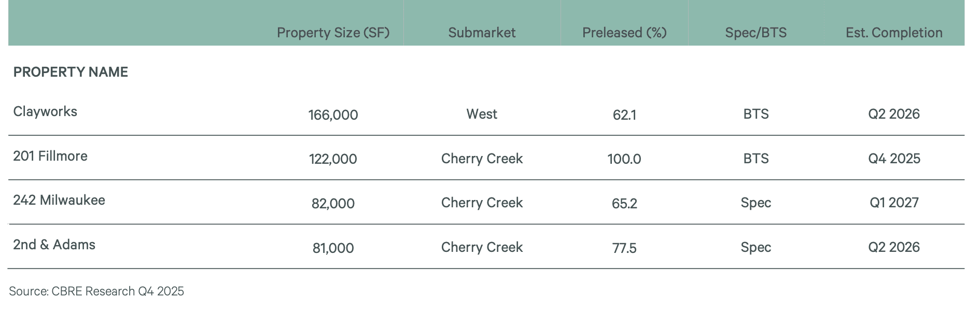Select the West submarket cell
The image size is (980, 312).
coord(482,114)
